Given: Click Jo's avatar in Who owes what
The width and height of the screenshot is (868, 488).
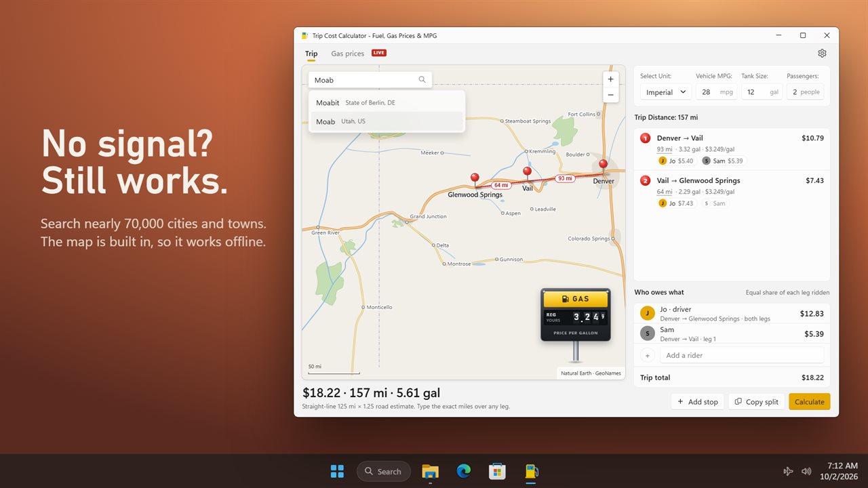Looking at the screenshot, I should 647,313.
